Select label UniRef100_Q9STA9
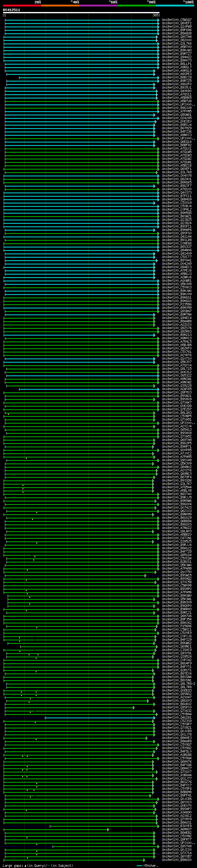The image size is (197, 868). (x=177, y=846)
